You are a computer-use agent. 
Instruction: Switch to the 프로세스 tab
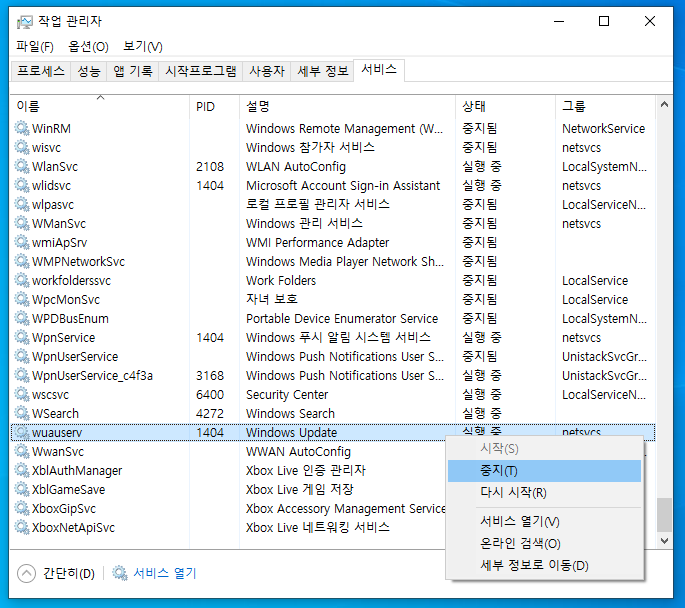(x=41, y=71)
